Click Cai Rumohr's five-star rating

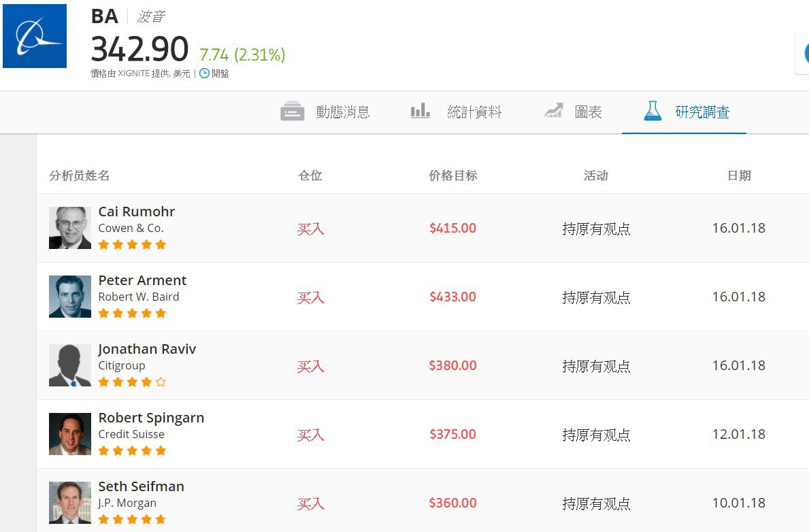point(132,245)
